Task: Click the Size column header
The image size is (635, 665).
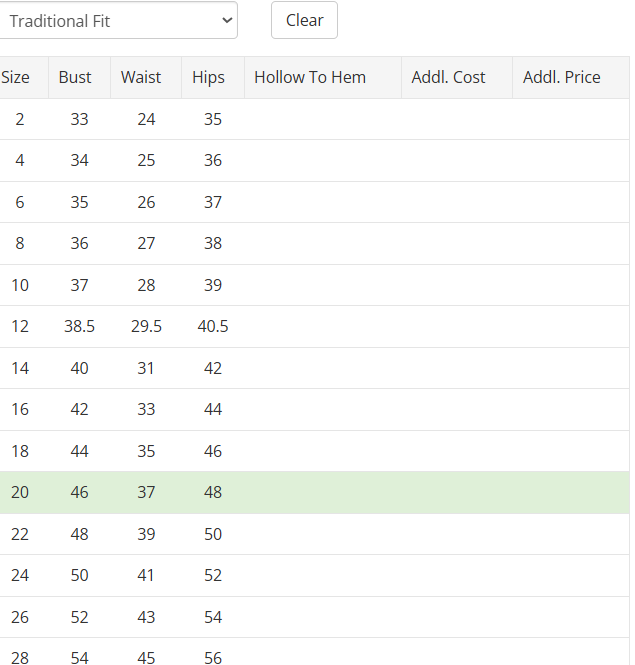Action: [15, 77]
